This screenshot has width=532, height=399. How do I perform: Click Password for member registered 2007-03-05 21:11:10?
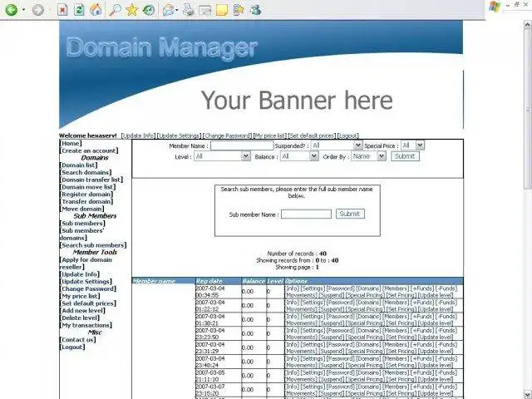tap(341, 372)
